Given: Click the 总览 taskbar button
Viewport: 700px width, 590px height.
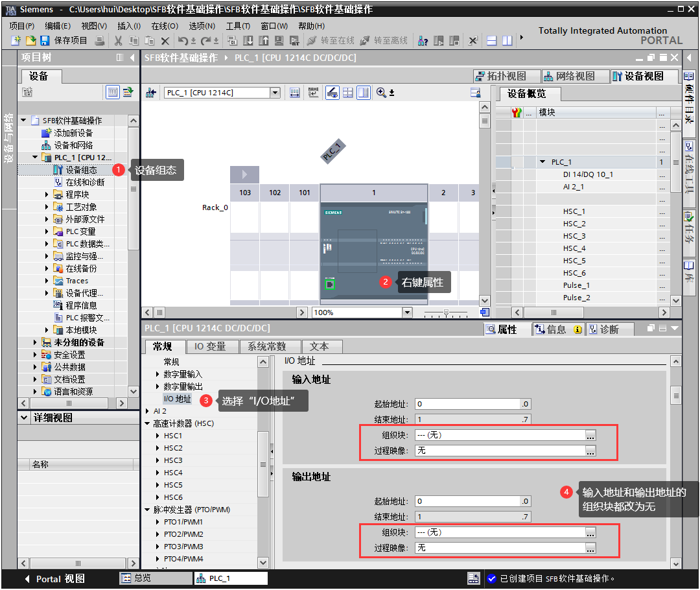Looking at the screenshot, I should (x=156, y=578).
